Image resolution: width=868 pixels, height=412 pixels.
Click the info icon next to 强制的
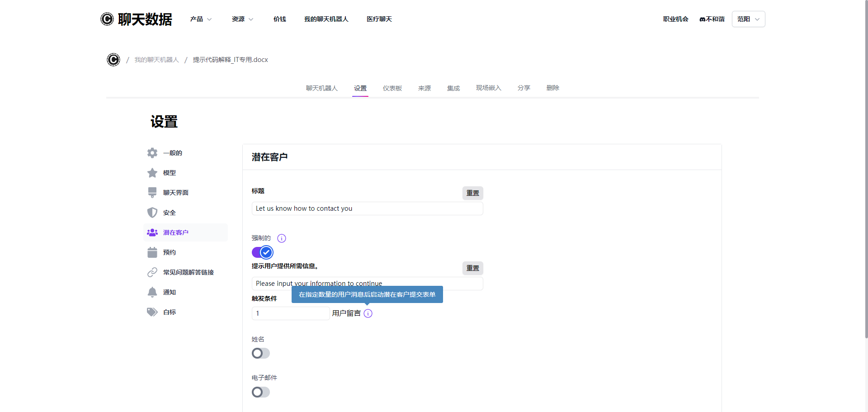click(x=282, y=238)
